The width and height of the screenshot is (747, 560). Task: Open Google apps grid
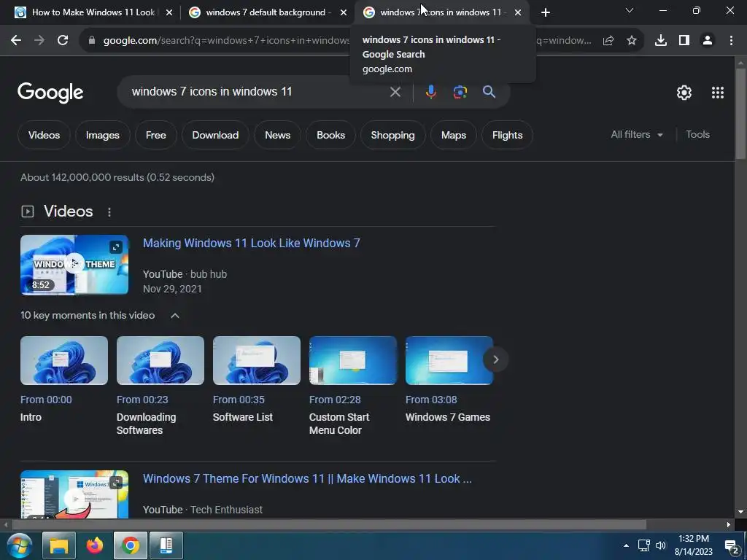[x=718, y=93]
